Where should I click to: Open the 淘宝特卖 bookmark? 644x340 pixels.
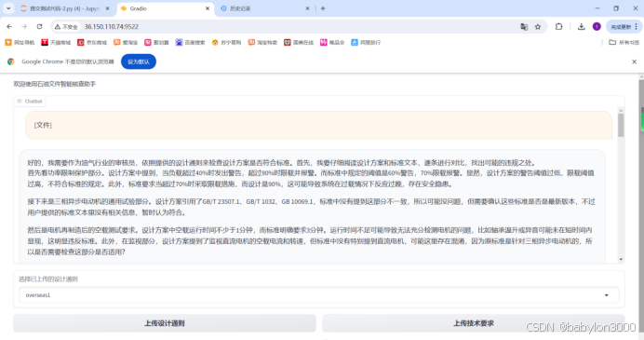pyautogui.click(x=262, y=42)
